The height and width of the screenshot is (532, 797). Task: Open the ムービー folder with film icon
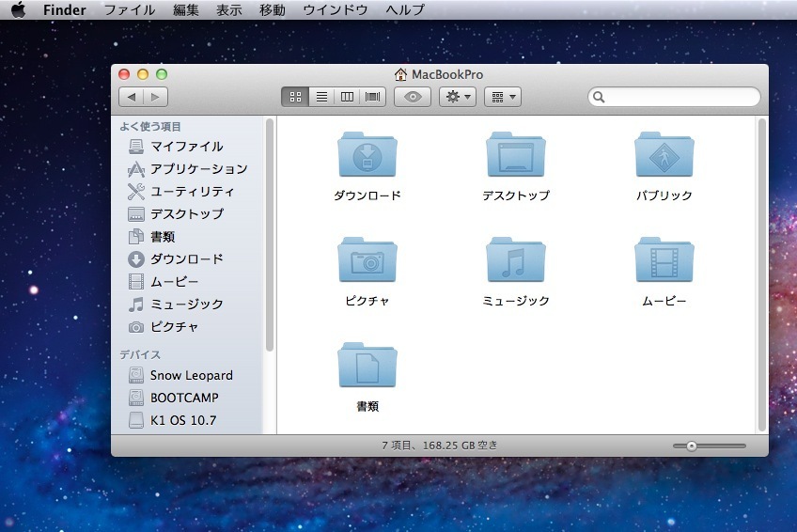[x=664, y=260]
